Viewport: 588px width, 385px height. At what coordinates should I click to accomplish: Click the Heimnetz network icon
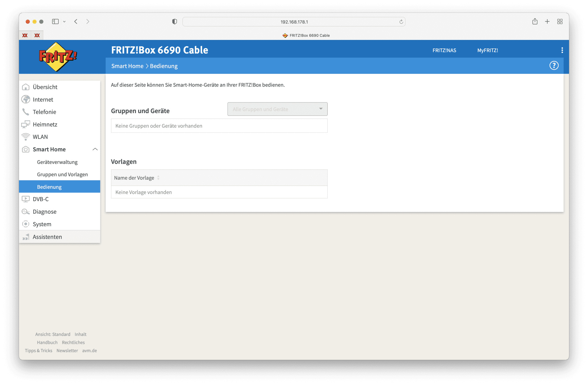[x=26, y=124]
